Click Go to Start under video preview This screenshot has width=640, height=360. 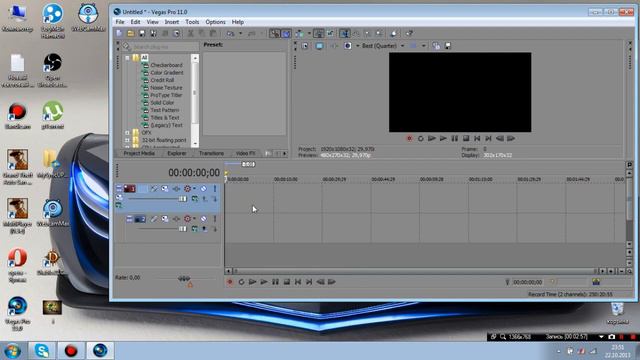coord(477,138)
